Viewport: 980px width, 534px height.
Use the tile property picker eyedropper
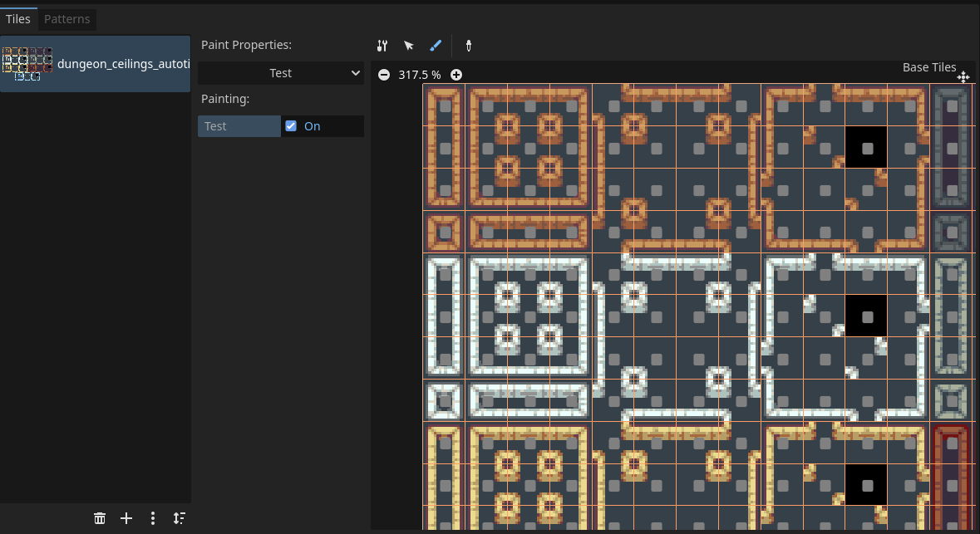[x=468, y=47]
